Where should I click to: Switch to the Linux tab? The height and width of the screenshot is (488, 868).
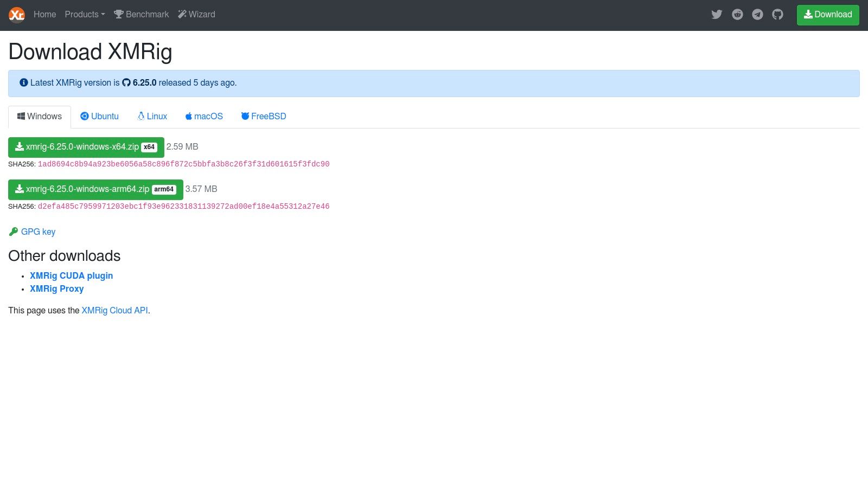[x=152, y=116]
